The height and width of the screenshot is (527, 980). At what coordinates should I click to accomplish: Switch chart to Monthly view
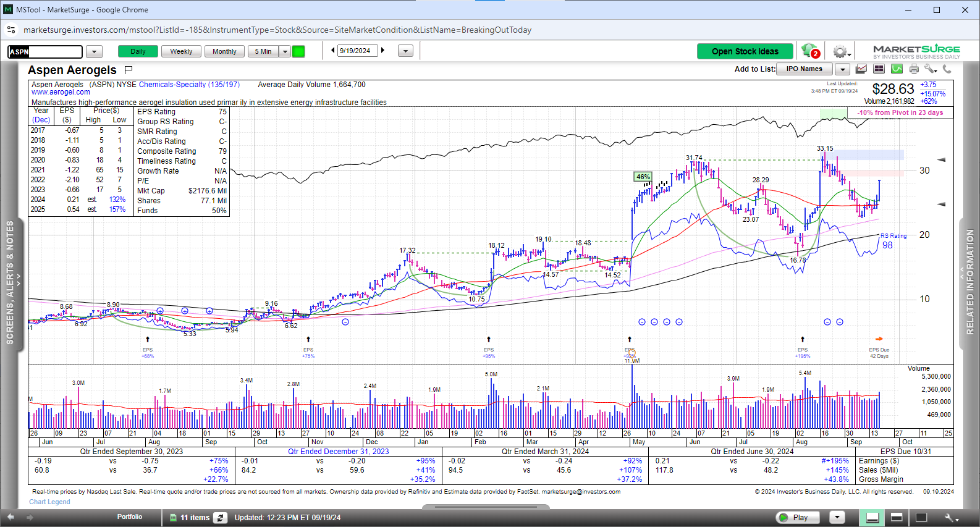224,51
